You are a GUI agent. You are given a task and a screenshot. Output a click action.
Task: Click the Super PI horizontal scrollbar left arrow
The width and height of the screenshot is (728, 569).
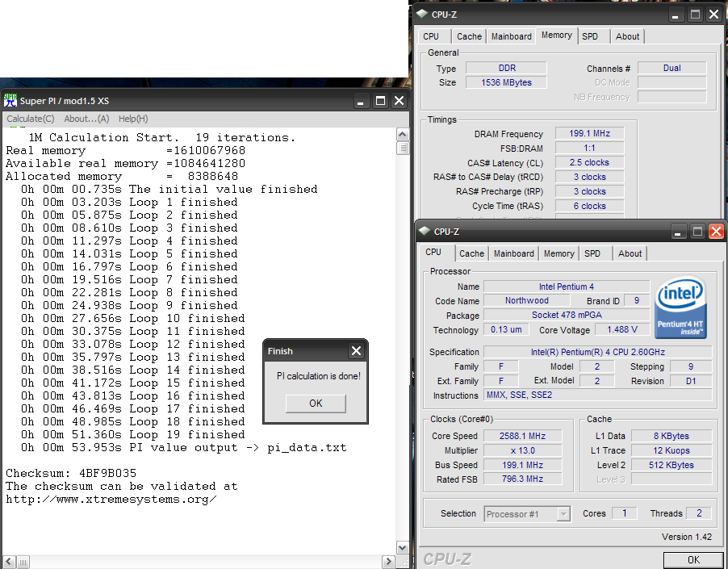(9, 562)
